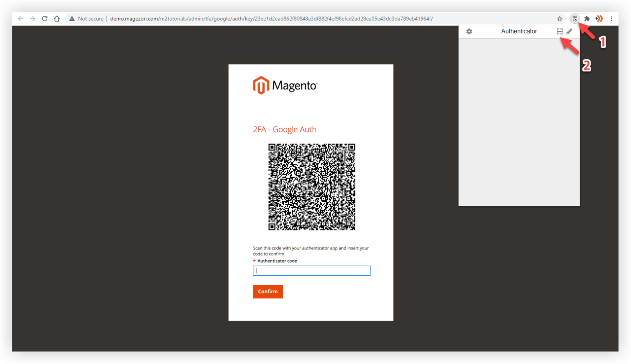
Task: Bookmark this page with the star icon
Action: click(560, 18)
